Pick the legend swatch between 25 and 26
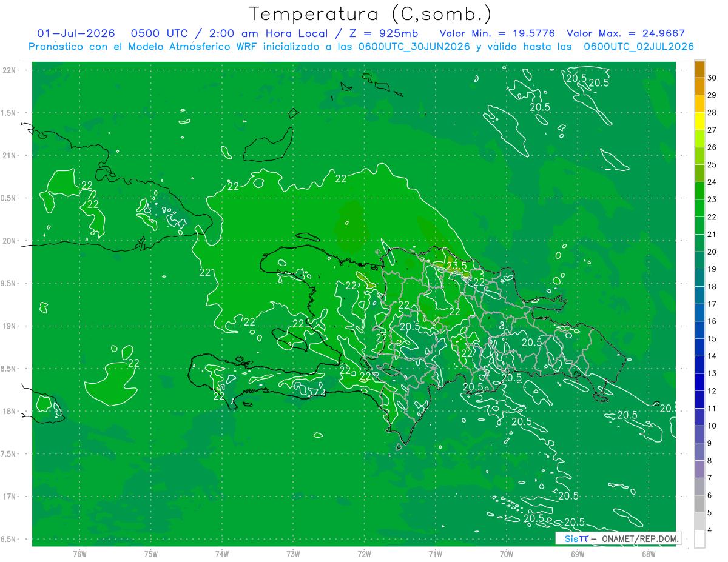Screen dimensions: 728x562 click(699, 156)
